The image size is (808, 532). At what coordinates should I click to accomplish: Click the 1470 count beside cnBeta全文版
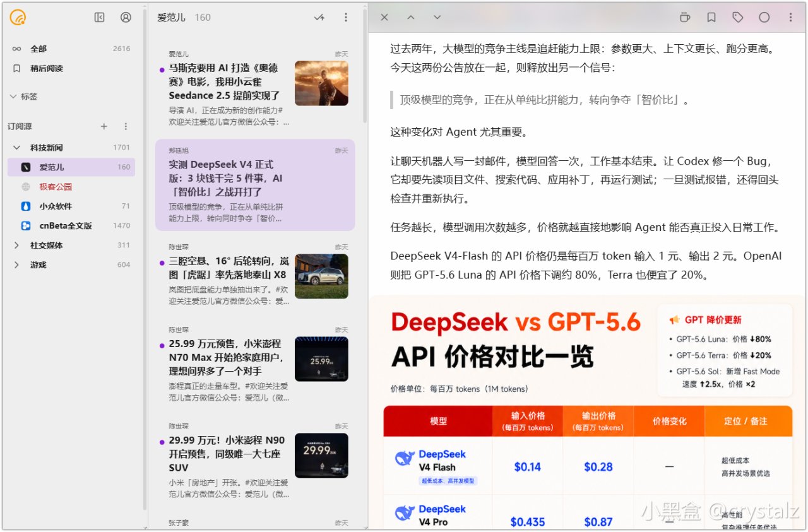click(121, 225)
